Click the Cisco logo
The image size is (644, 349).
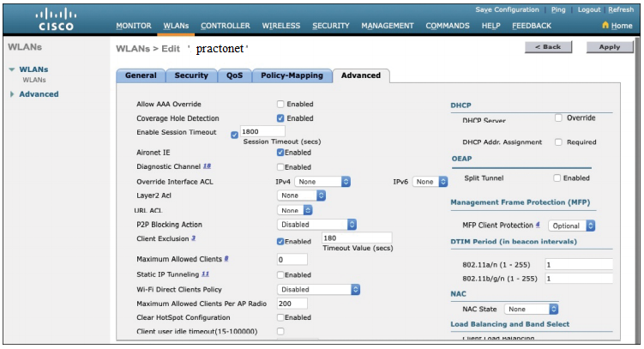(56, 20)
